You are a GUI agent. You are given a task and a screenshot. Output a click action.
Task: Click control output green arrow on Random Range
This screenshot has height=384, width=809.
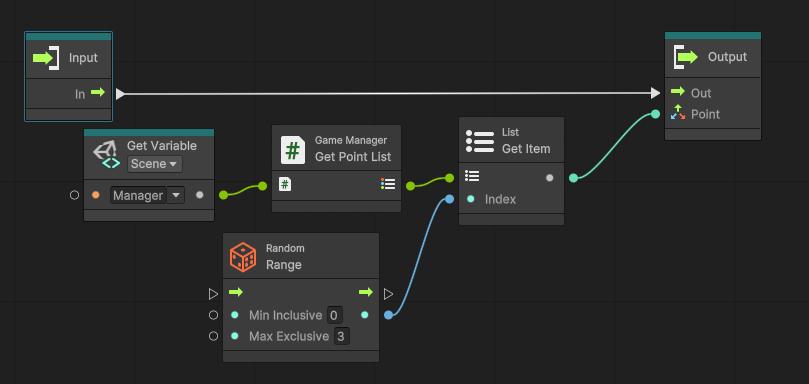(x=366, y=293)
